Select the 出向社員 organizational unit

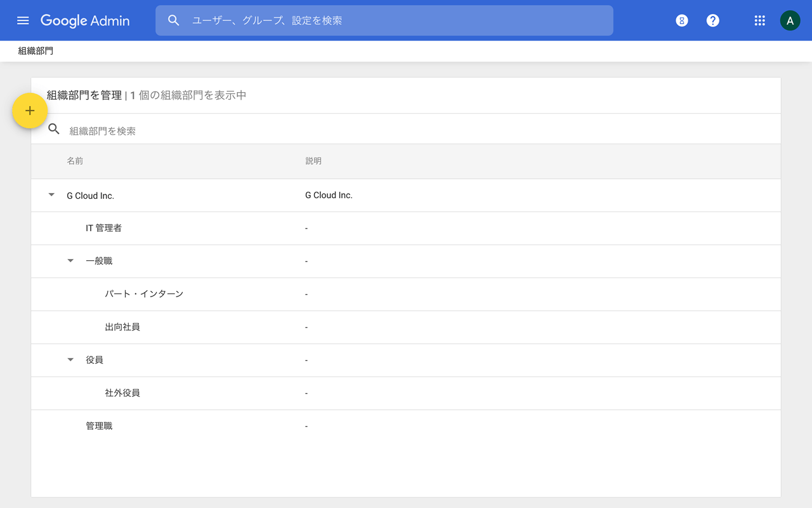[x=122, y=327]
